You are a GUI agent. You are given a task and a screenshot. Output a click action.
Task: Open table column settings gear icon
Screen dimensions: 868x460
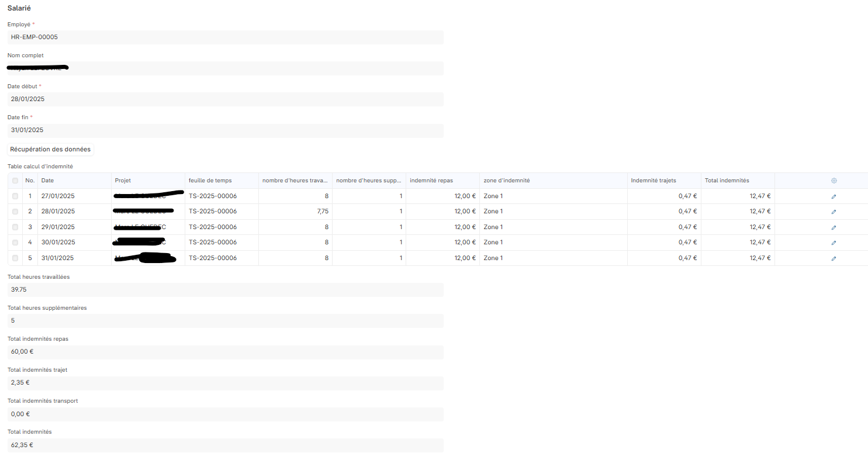[834, 181]
